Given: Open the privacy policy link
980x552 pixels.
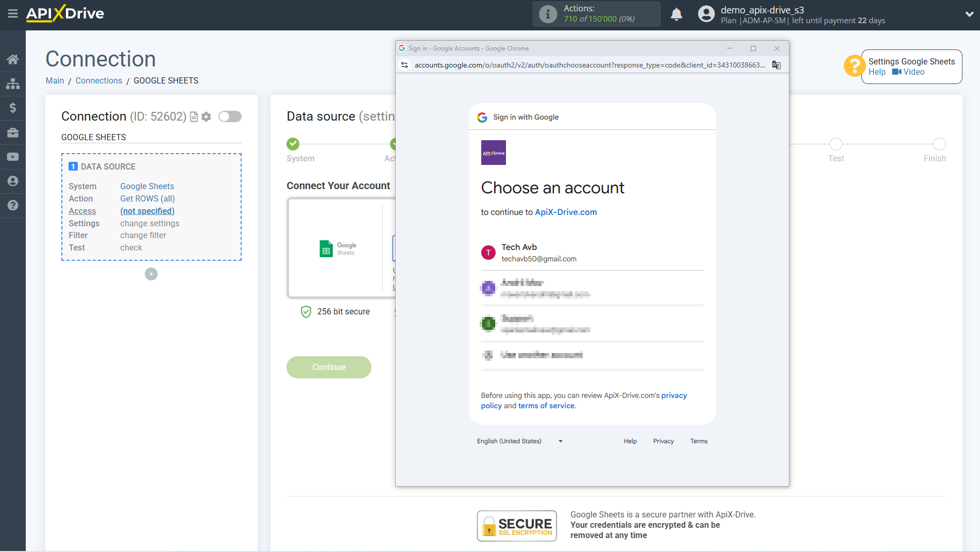Looking at the screenshot, I should [674, 395].
